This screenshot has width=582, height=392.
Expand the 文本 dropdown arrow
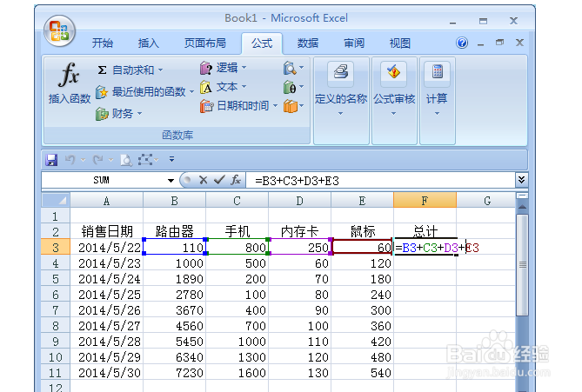[x=244, y=87]
